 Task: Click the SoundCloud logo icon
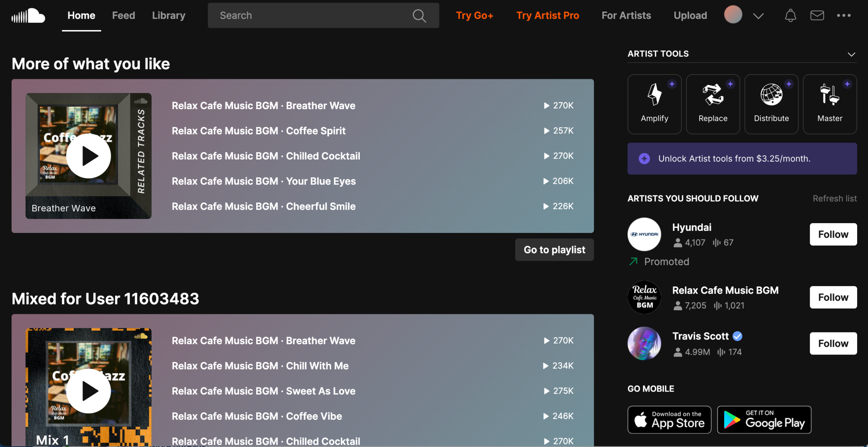point(28,16)
